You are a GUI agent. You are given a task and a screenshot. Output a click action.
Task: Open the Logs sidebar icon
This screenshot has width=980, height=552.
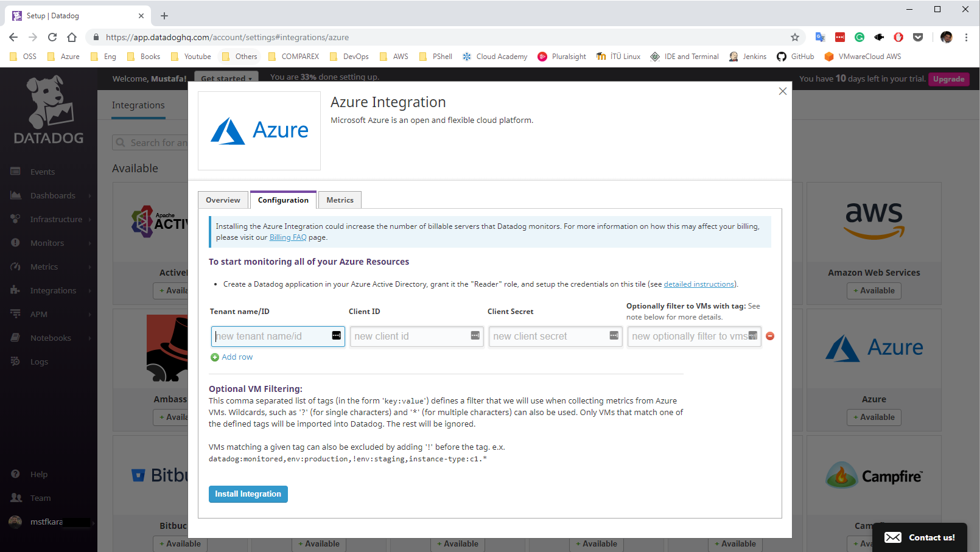pyautogui.click(x=16, y=362)
